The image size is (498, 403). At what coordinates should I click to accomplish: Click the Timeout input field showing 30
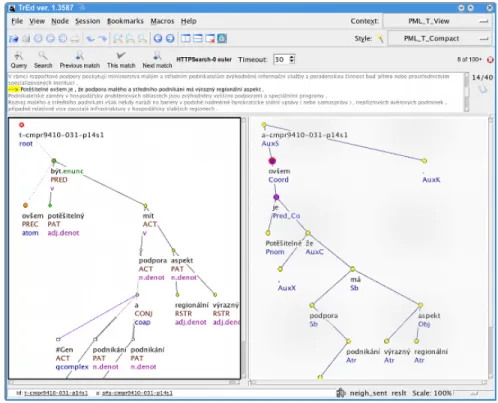click(x=281, y=60)
